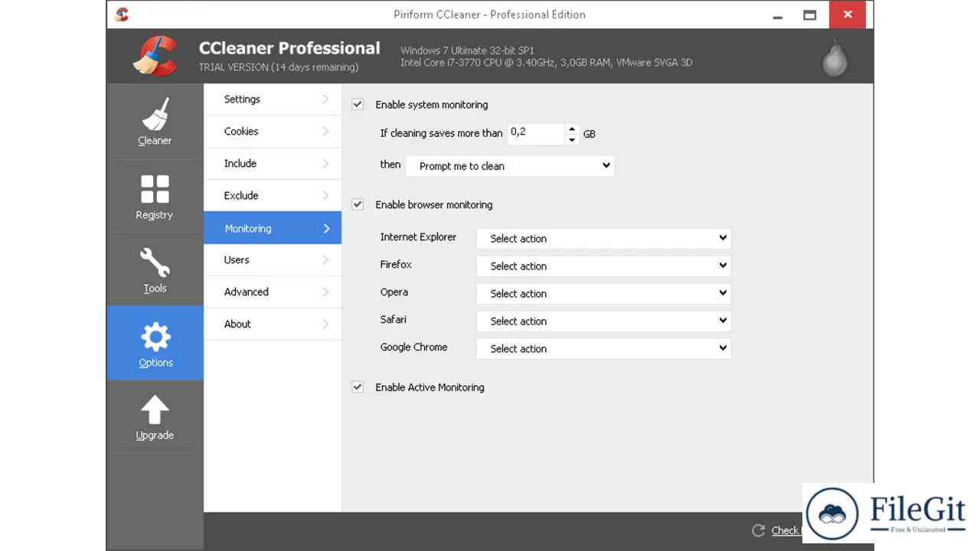This screenshot has height=551, width=980.
Task: Click the Check for updates link
Action: click(x=786, y=530)
